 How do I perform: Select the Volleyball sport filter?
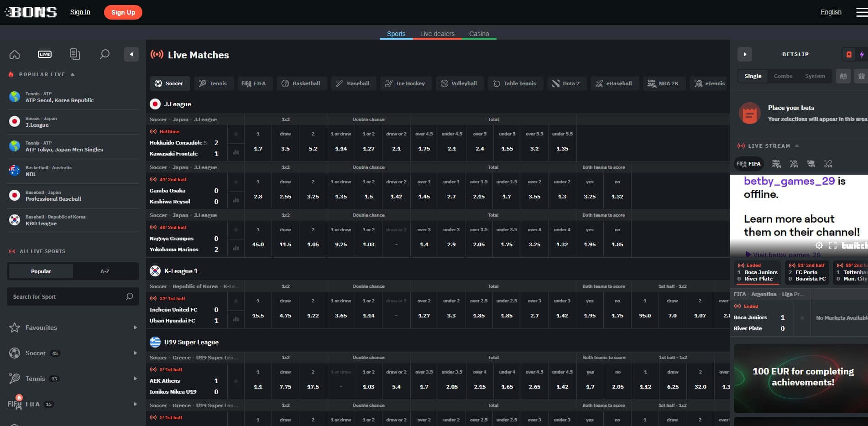(459, 83)
